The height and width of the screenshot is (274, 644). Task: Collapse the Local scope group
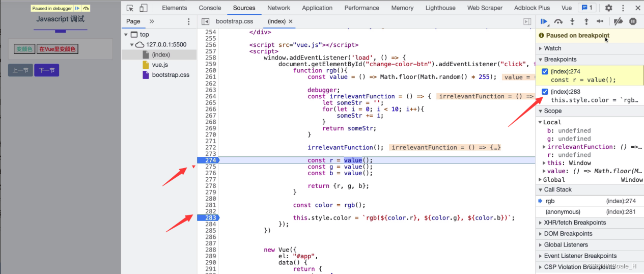[x=541, y=122]
